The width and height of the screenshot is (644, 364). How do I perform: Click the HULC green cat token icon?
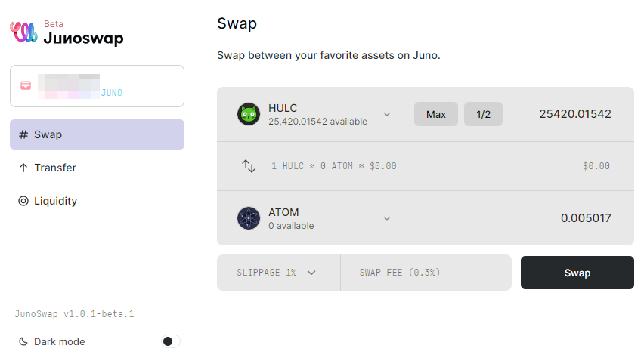(x=249, y=114)
